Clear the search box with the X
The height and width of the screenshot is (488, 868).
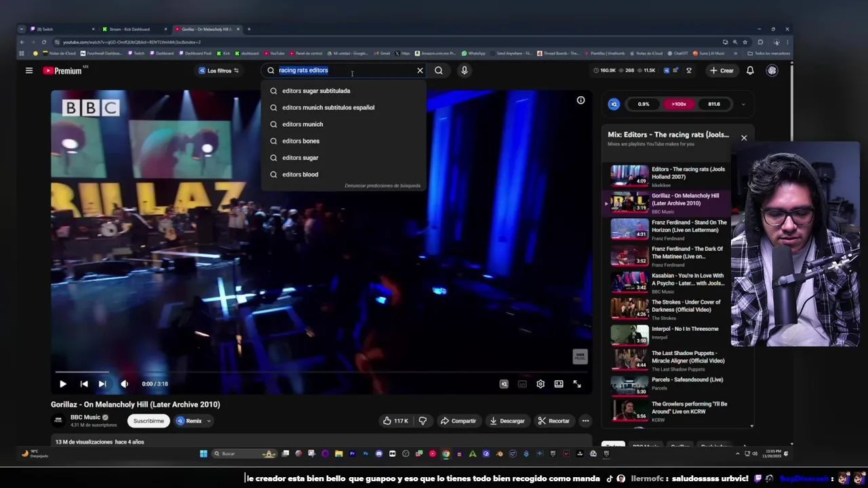click(420, 70)
